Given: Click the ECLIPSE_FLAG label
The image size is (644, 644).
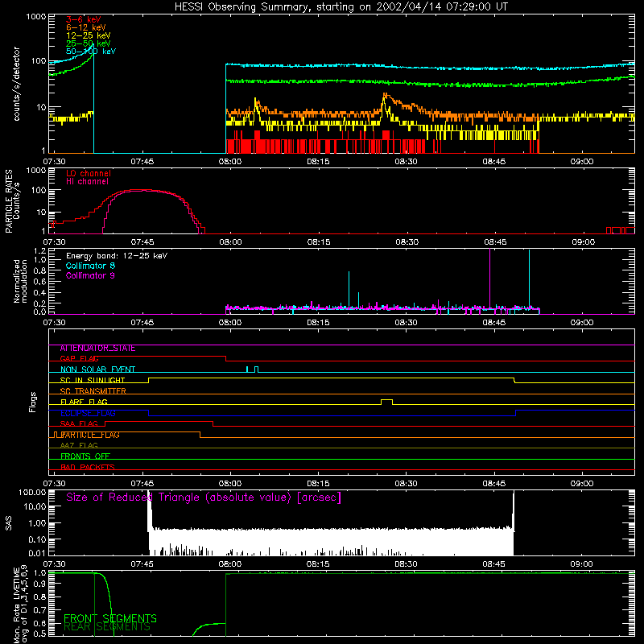Looking at the screenshot, I should tap(88, 413).
